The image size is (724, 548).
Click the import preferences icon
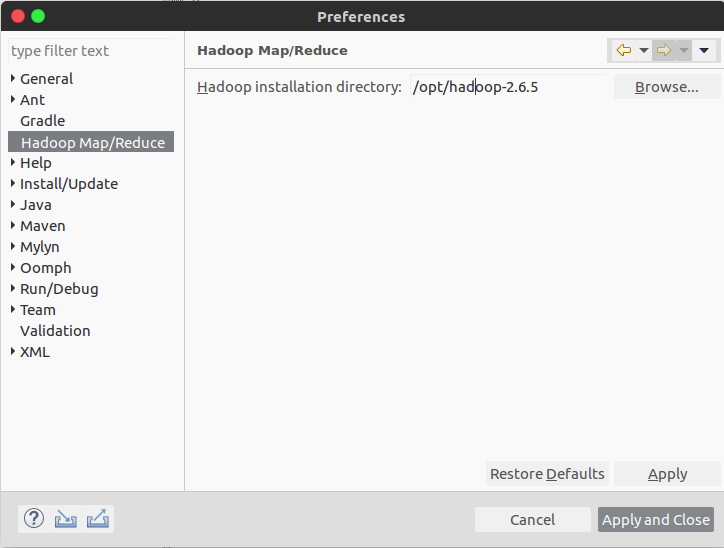pos(66,519)
